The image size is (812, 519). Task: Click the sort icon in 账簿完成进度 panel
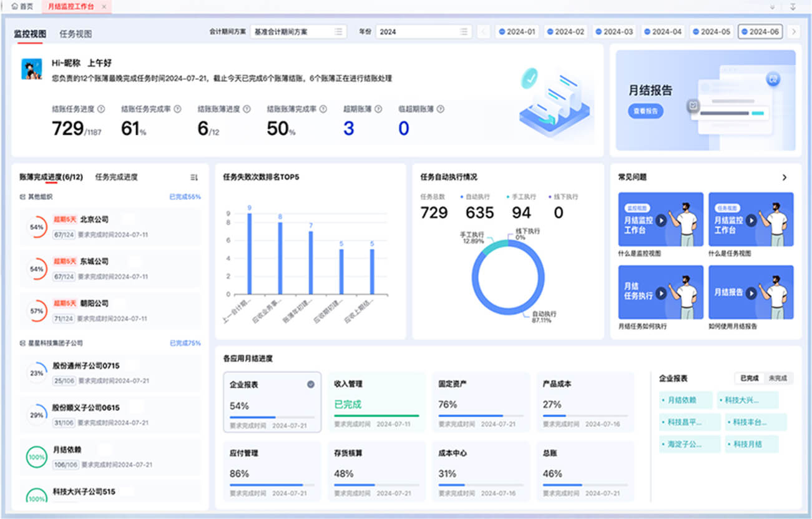coord(193,177)
